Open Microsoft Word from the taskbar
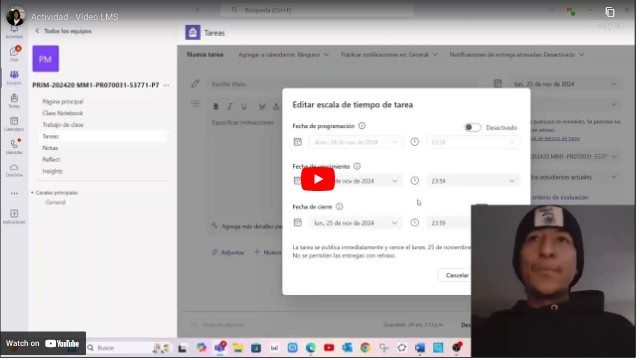640x360 pixels. (x=420, y=348)
